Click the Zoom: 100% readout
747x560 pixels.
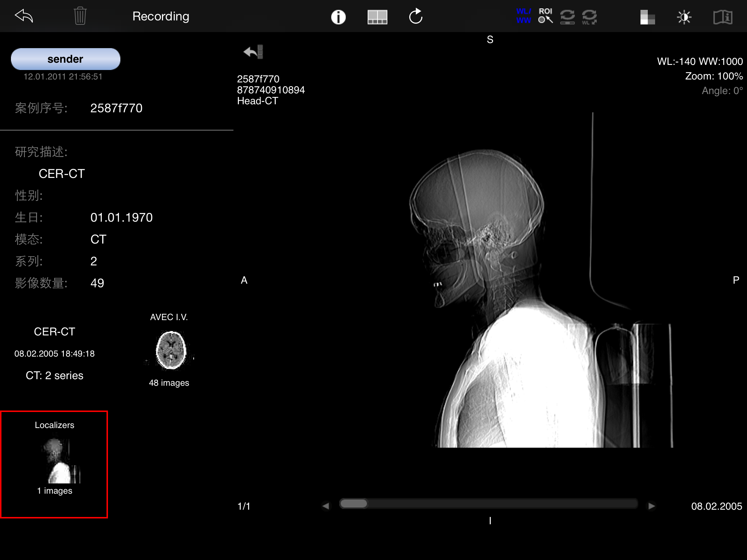pos(714,76)
